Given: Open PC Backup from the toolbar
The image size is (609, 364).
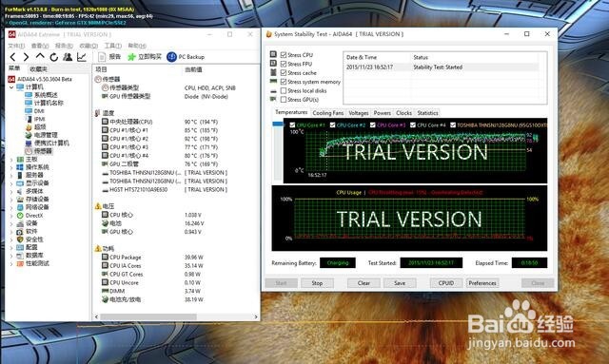Looking at the screenshot, I should click(x=186, y=57).
